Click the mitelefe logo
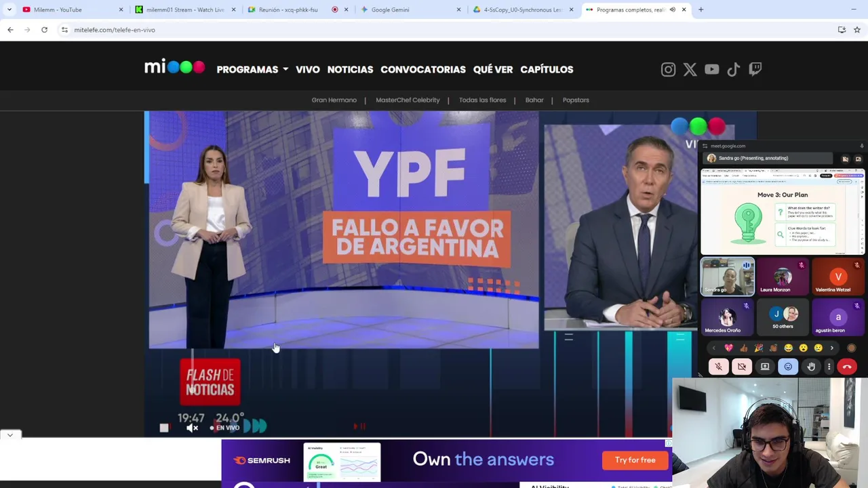868x488 pixels. click(x=174, y=67)
